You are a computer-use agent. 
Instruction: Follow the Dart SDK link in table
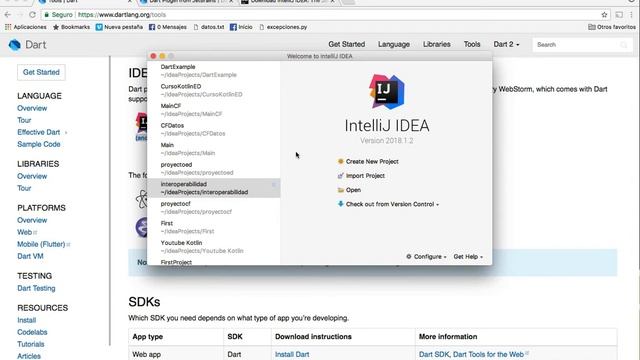click(x=433, y=354)
